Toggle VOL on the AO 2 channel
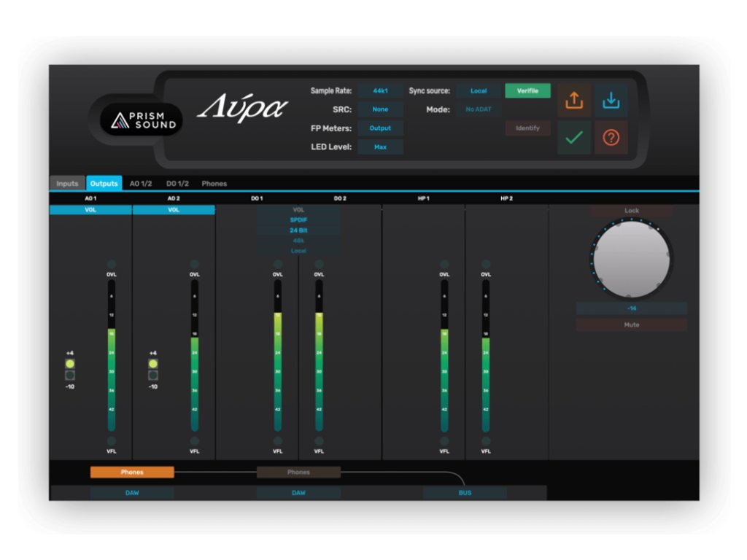Viewport: 747px width, 560px height. coord(174,210)
